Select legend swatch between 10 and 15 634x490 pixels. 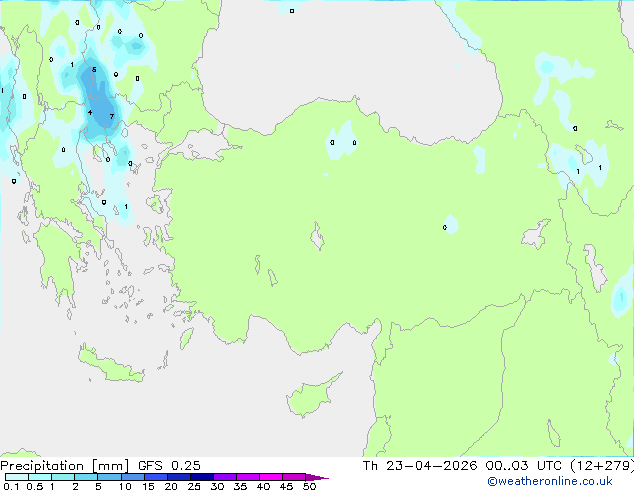click(133, 477)
